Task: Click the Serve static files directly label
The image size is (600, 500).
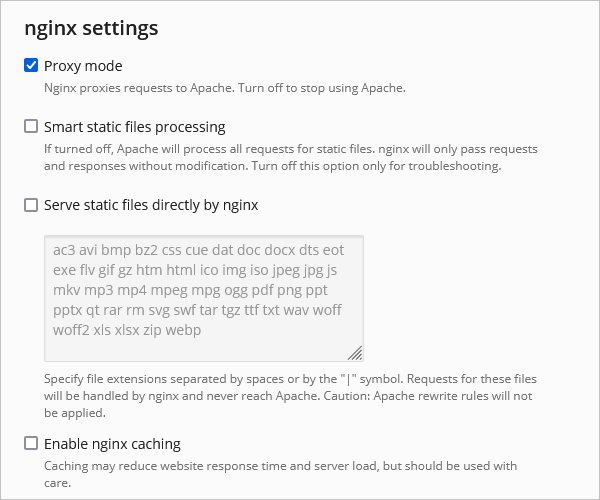Action: 151,205
